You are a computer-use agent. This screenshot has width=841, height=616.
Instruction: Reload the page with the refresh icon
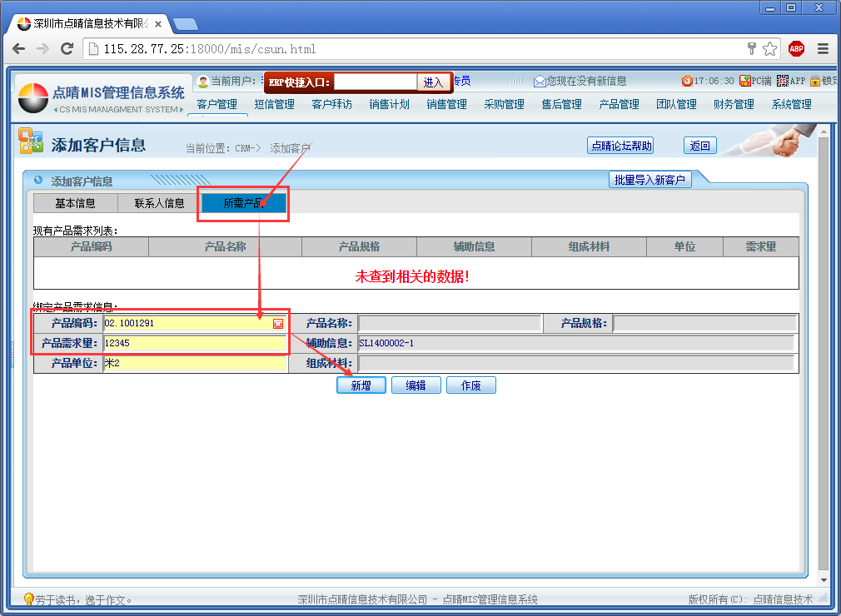pyautogui.click(x=67, y=49)
